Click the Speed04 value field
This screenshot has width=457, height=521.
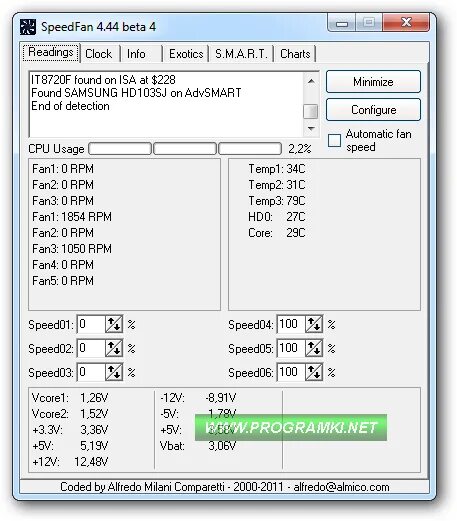pyautogui.click(x=291, y=324)
